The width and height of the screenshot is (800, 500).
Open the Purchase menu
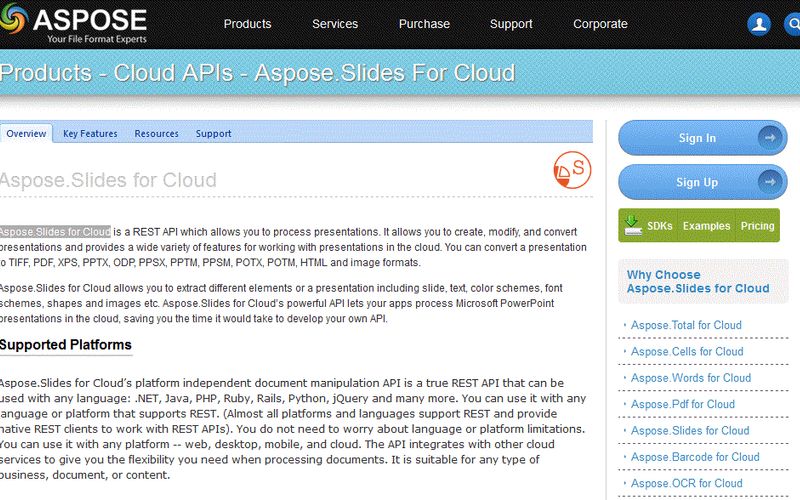click(x=424, y=24)
